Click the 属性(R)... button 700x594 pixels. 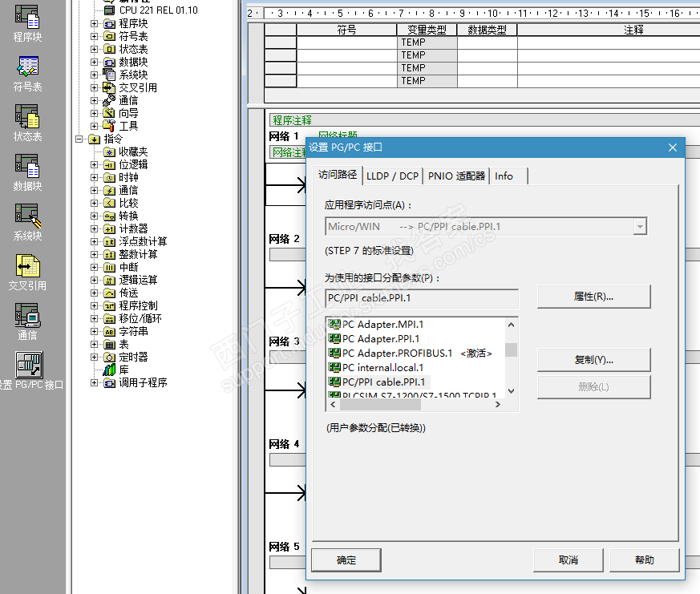click(593, 297)
